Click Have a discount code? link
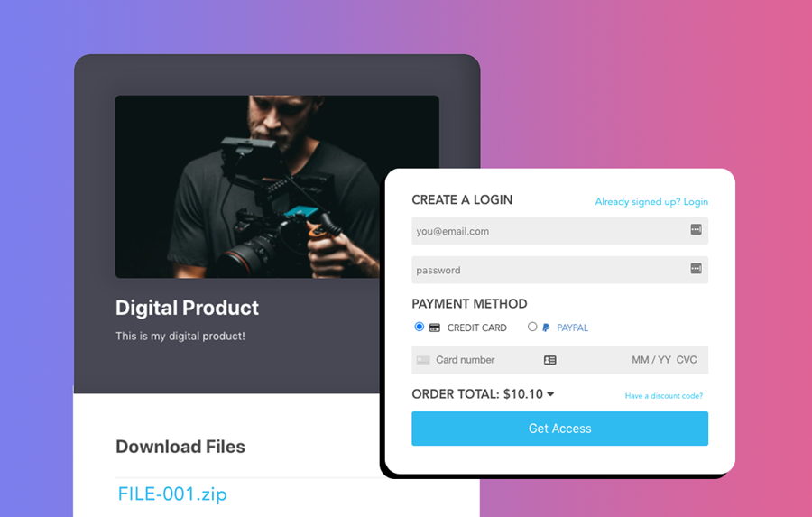The width and height of the screenshot is (812, 517). [664, 396]
